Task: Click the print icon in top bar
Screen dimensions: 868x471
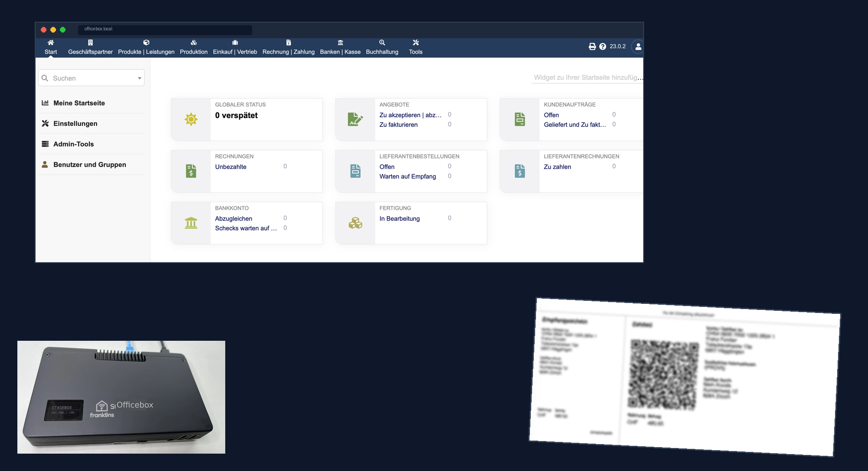Action: 592,46
